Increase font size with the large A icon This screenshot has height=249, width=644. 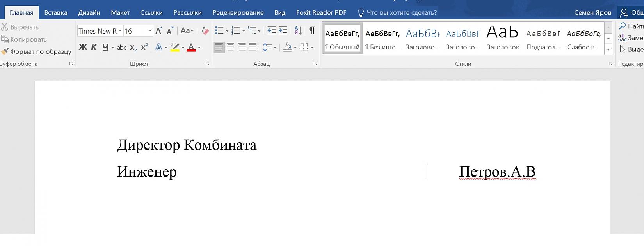[158, 31]
